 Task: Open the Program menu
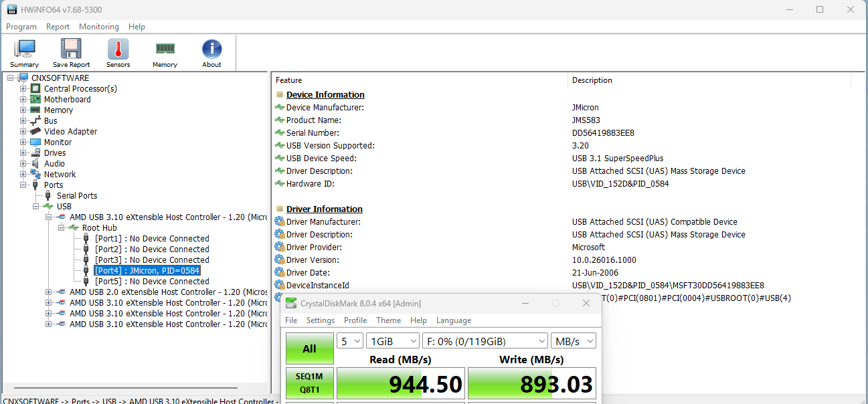21,27
